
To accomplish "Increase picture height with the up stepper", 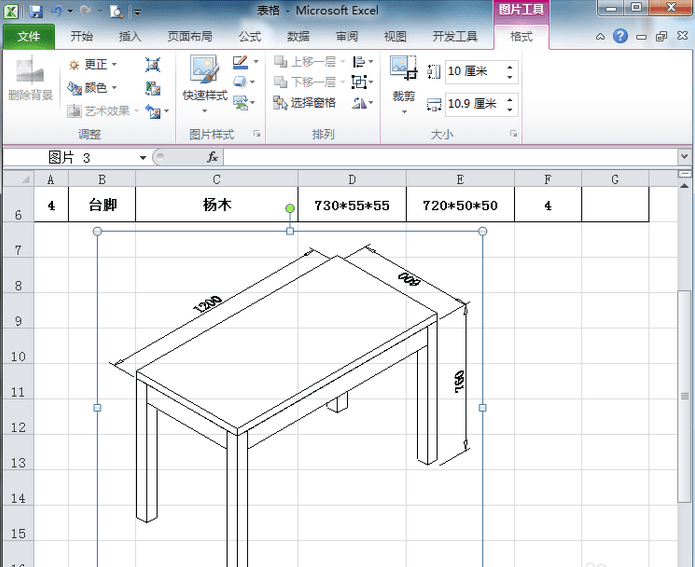I will point(510,67).
